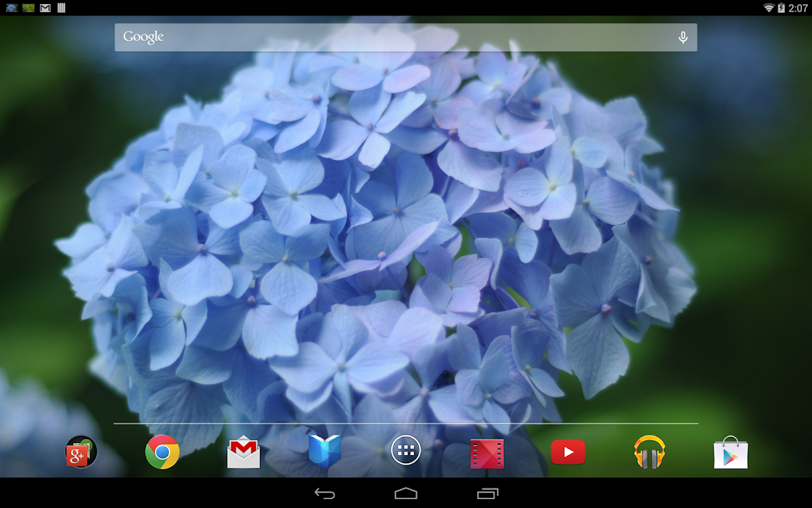The height and width of the screenshot is (508, 812).
Task: Open the Play Books app
Action: tap(325, 451)
